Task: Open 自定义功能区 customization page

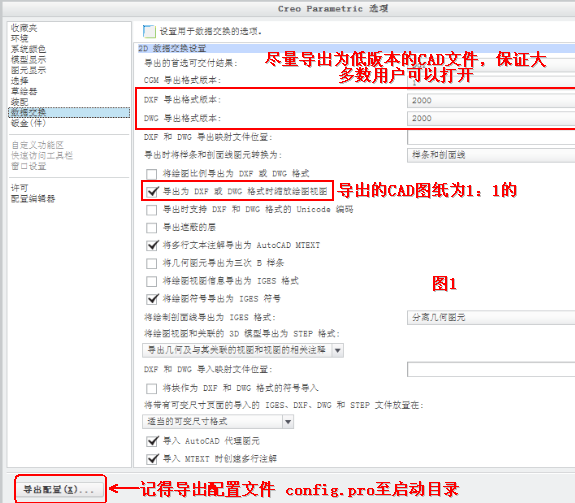Action: [x=37, y=145]
